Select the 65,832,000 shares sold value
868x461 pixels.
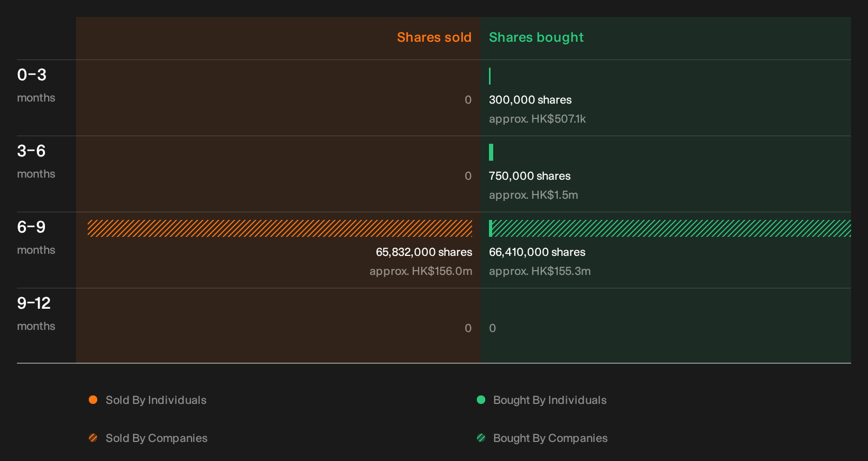point(424,252)
